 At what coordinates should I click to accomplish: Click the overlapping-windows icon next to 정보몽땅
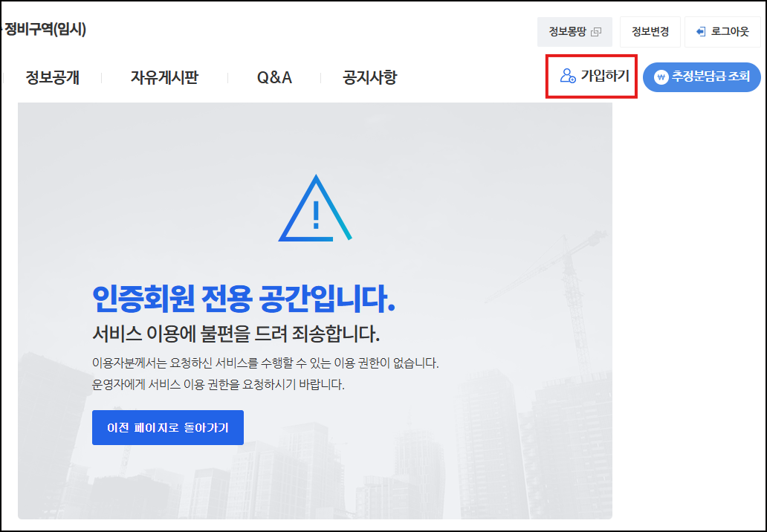coord(596,32)
